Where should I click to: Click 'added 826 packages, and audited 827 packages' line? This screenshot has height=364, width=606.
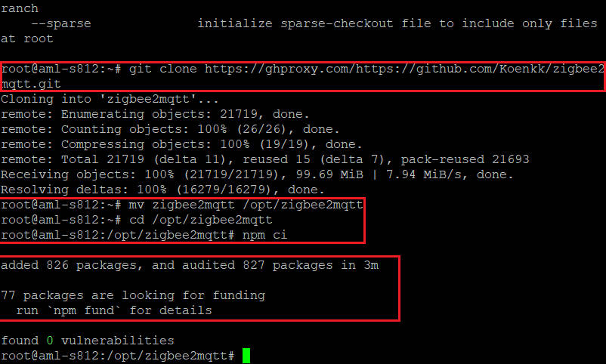(190, 265)
